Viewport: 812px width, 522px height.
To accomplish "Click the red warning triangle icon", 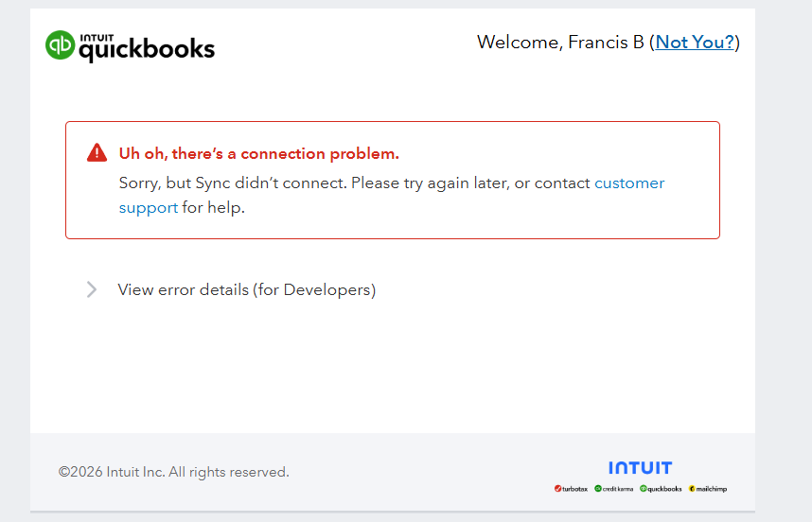I will coord(97,153).
